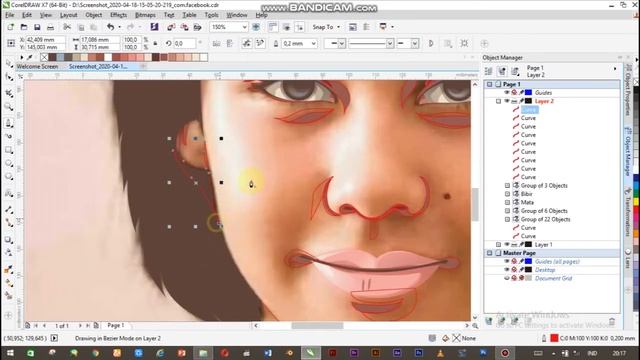Click the Edit Across Layers icon

[502, 71]
